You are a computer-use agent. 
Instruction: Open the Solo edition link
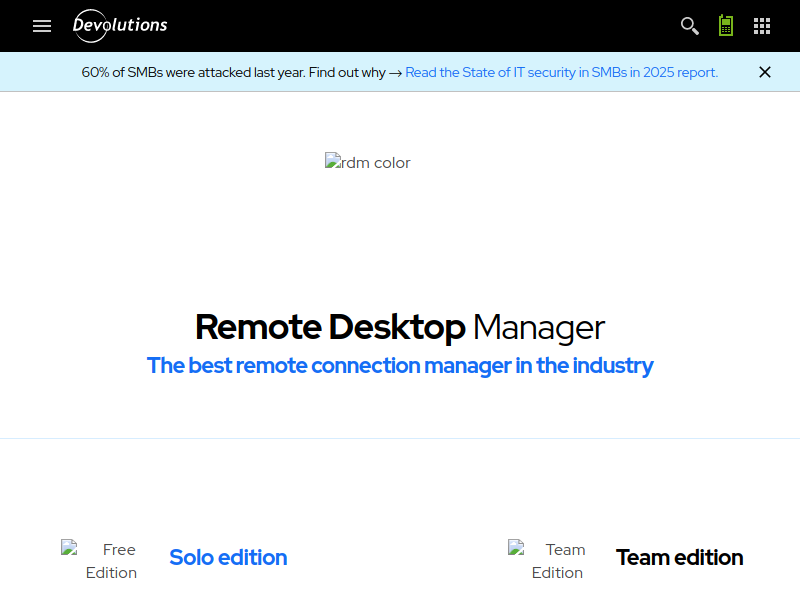tap(228, 558)
